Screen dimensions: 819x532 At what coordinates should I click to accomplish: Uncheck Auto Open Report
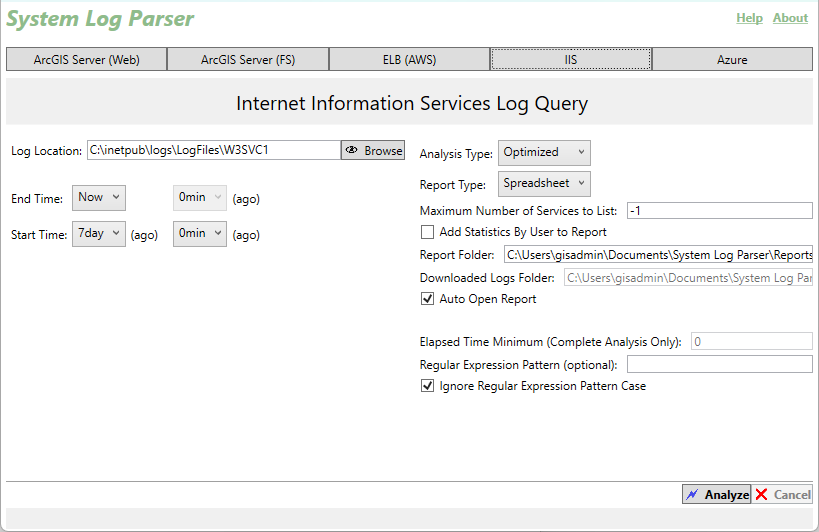click(x=427, y=299)
